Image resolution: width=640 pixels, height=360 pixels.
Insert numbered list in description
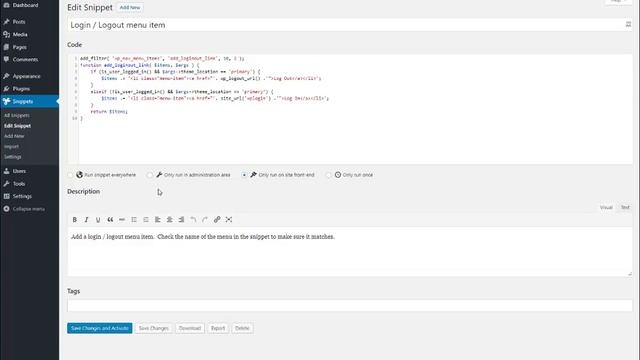pos(146,220)
